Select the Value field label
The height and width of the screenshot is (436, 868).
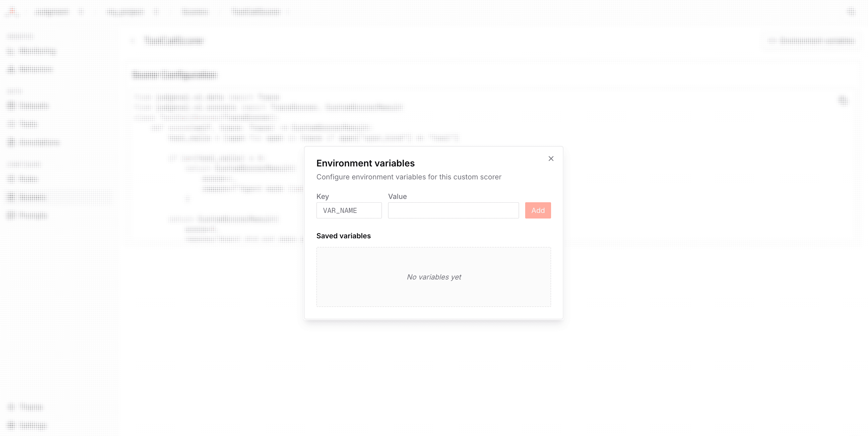(x=397, y=196)
